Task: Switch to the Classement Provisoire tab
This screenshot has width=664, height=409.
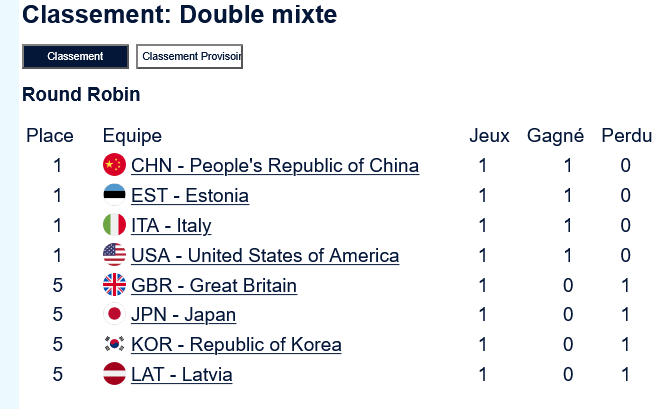Action: point(190,57)
